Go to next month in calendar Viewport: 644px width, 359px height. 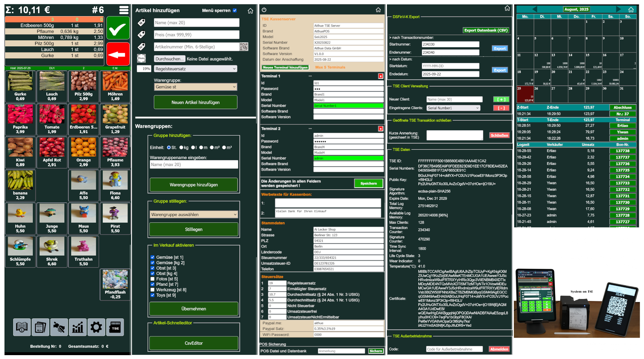618,9
